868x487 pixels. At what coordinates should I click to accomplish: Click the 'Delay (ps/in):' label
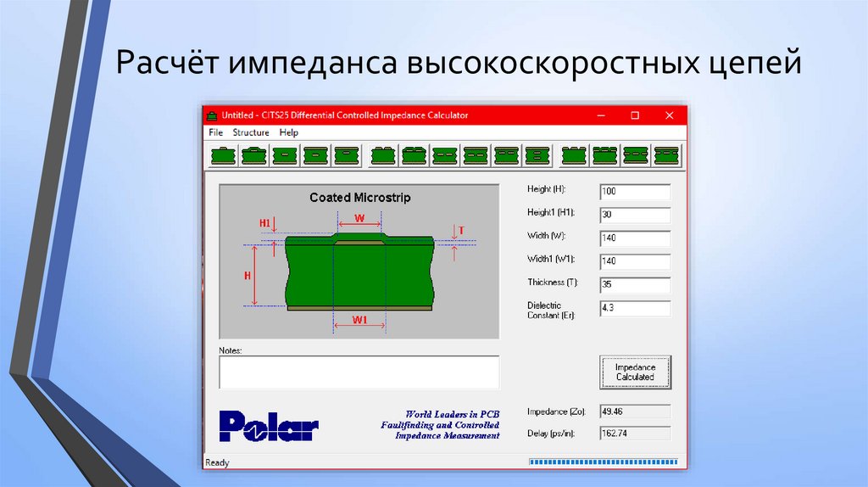pyautogui.click(x=551, y=434)
